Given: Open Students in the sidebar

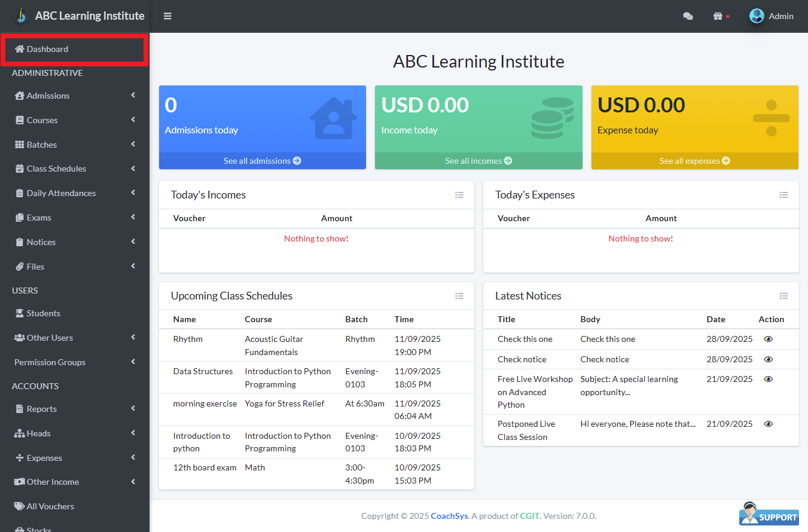Looking at the screenshot, I should (x=43, y=313).
